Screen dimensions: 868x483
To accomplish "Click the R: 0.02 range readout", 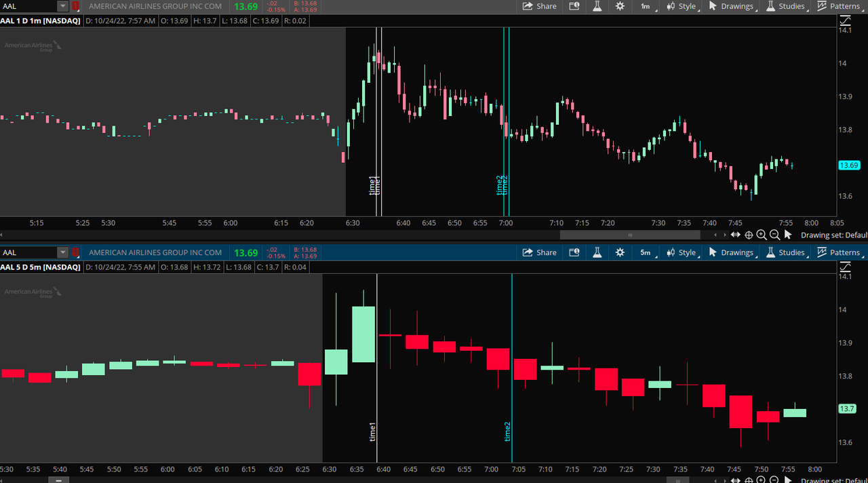I will (294, 20).
